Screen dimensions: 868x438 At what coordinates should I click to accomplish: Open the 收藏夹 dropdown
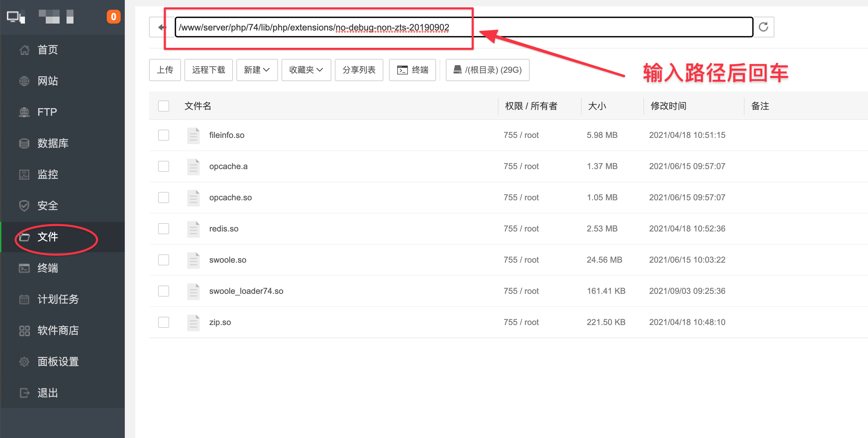tap(306, 70)
